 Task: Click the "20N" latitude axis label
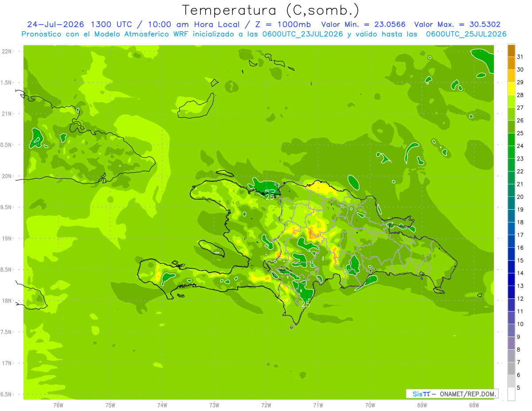click(x=6, y=176)
